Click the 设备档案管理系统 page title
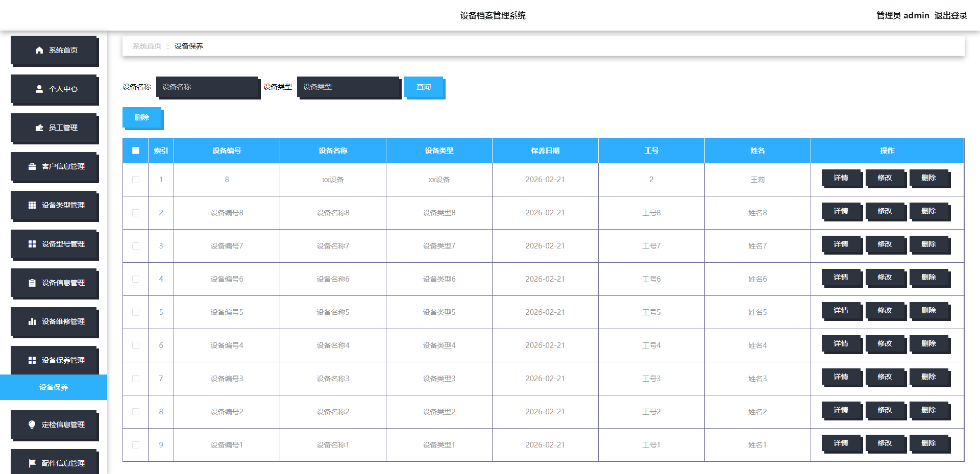980x474 pixels. pyautogui.click(x=493, y=15)
